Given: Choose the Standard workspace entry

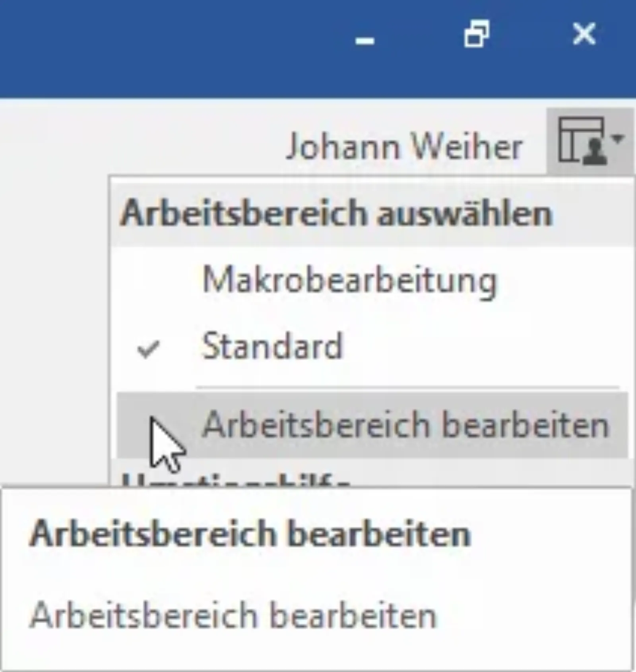Looking at the screenshot, I should tap(372, 347).
